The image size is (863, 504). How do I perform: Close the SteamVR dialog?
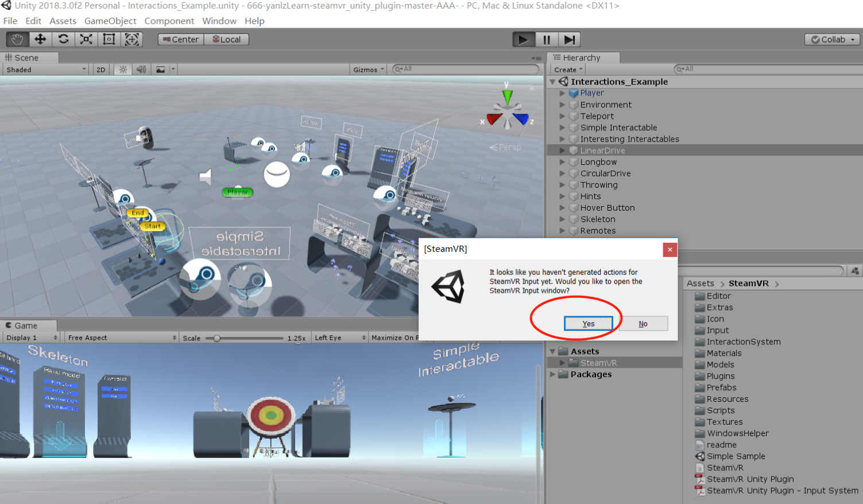pos(669,250)
